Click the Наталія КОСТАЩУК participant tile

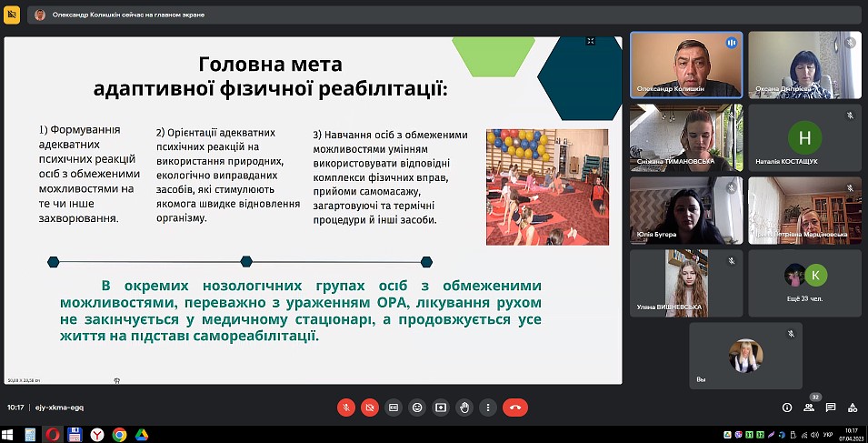[x=803, y=137]
